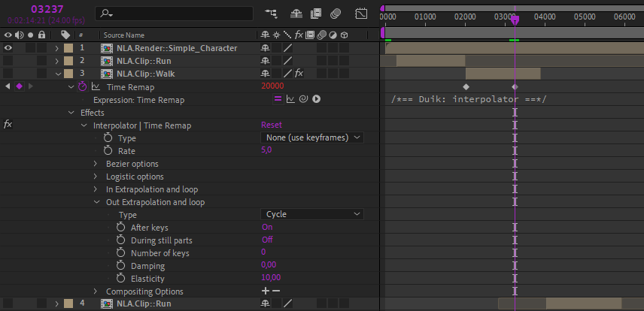Click the hide Shy layers icon
Screen dimensions: 644x311
pos(296,14)
